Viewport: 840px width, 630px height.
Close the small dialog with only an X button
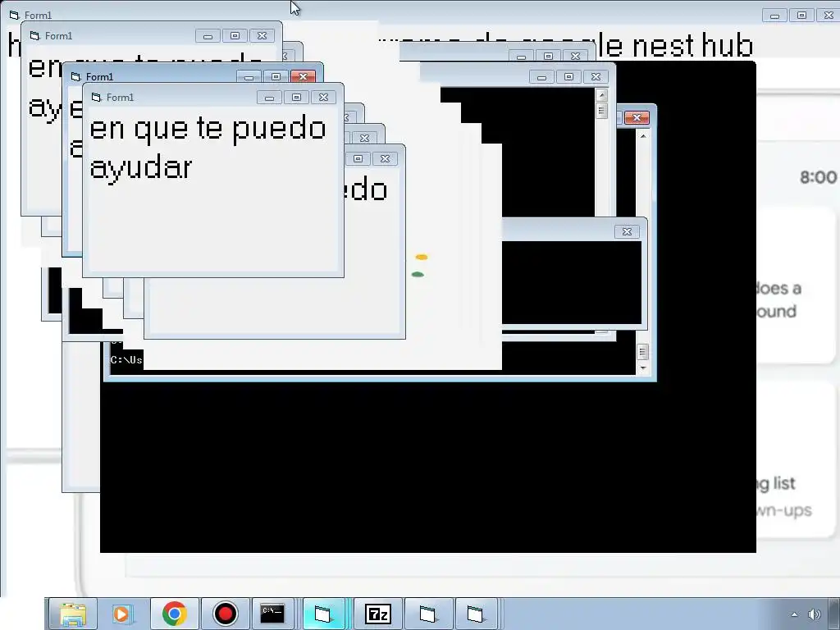628,231
